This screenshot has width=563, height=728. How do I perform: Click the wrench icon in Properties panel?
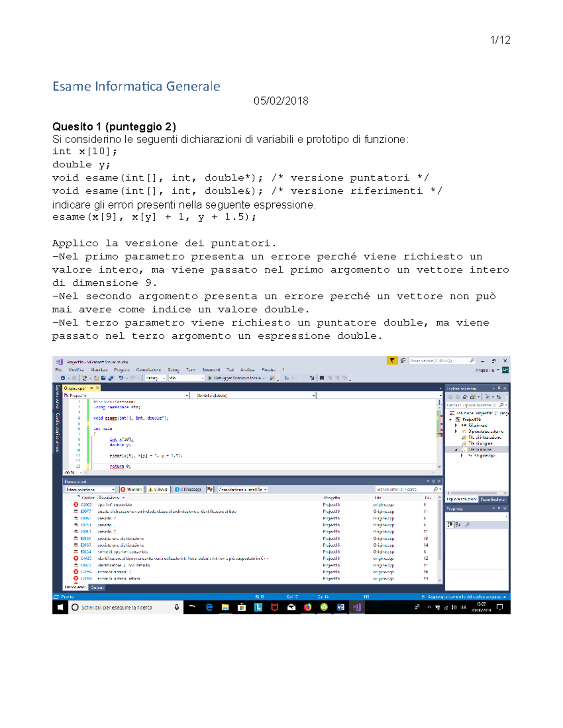click(467, 525)
